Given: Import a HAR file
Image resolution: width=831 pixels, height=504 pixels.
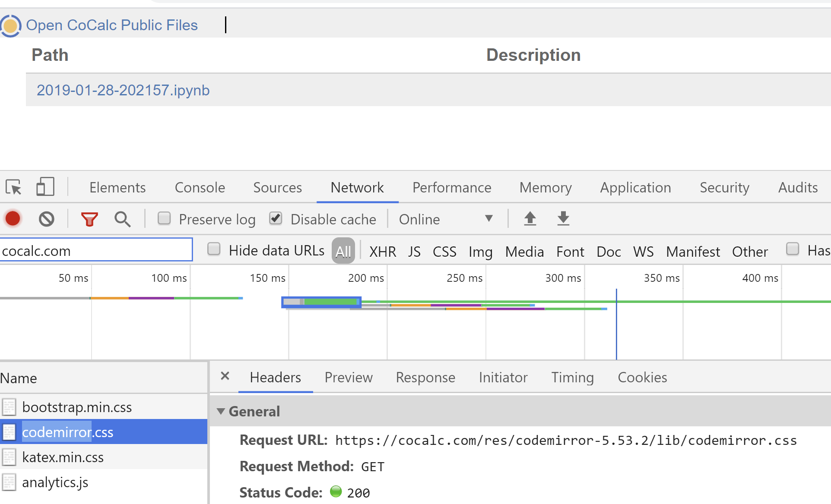Looking at the screenshot, I should coord(530,219).
